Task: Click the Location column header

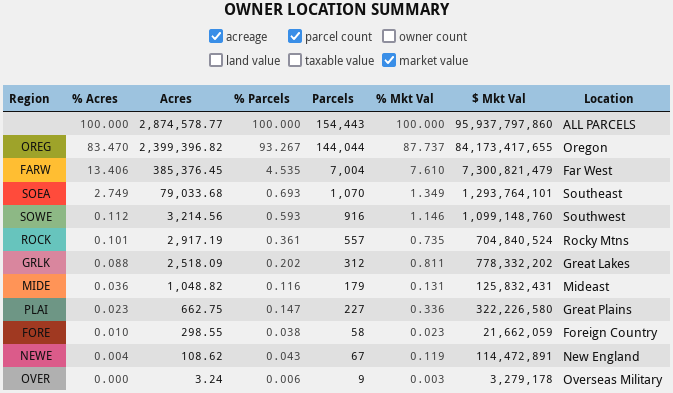Action: (609, 99)
